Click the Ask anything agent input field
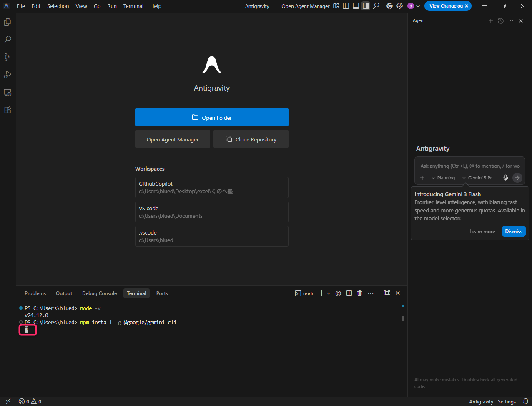 469,166
